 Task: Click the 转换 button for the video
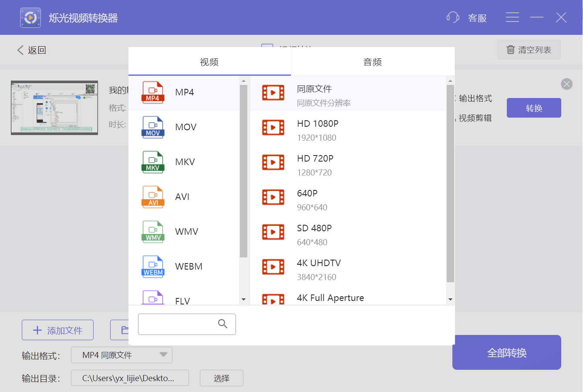[x=534, y=108]
